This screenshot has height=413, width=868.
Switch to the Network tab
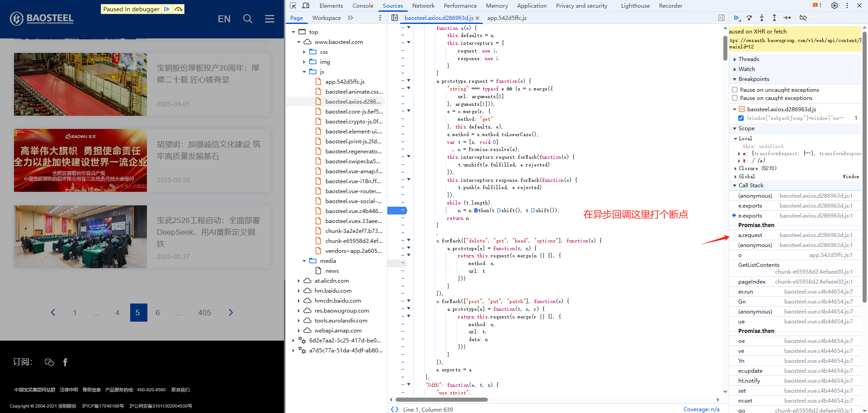coord(423,5)
